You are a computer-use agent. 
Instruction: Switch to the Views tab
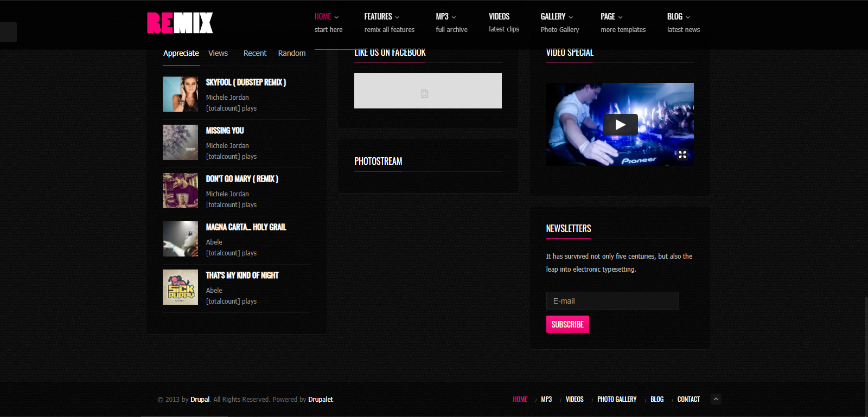coord(218,53)
